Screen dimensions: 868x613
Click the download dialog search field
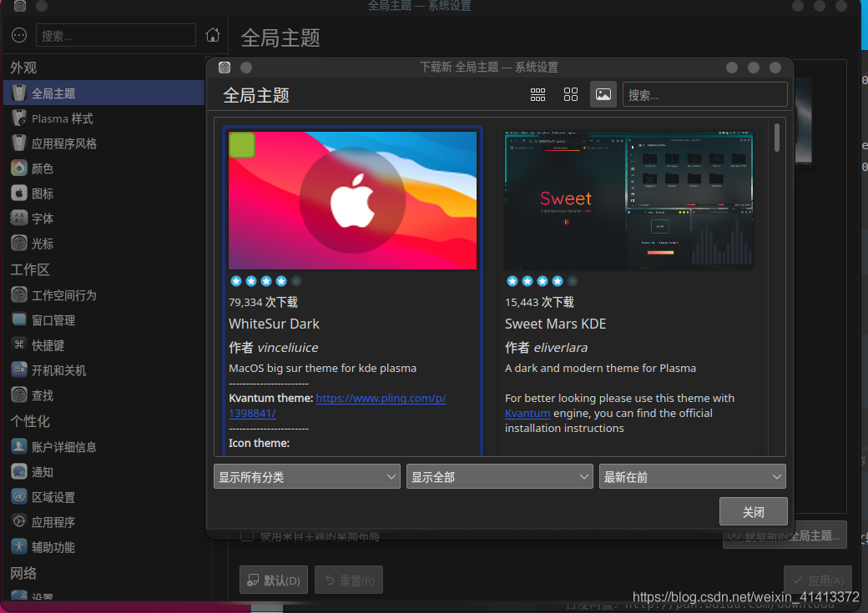click(x=704, y=94)
